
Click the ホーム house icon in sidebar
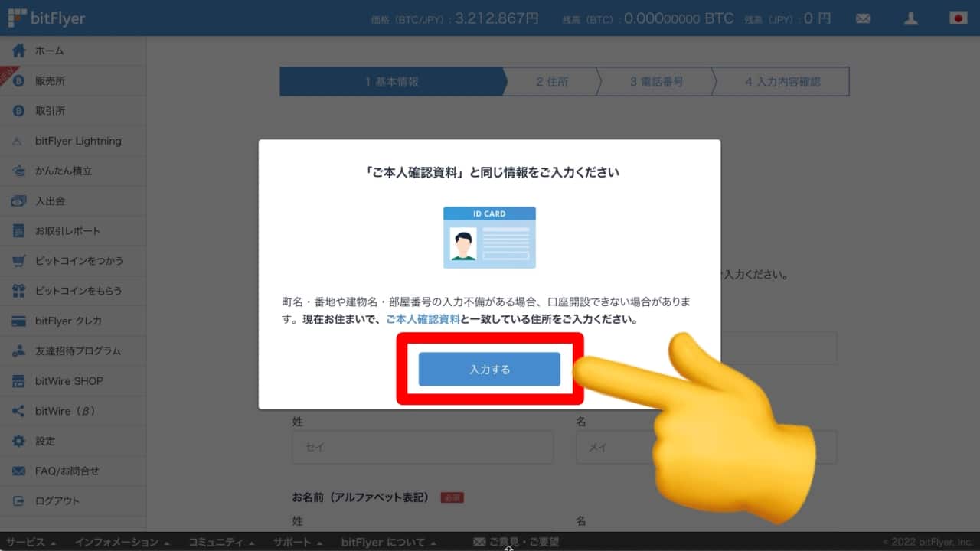[x=19, y=51]
